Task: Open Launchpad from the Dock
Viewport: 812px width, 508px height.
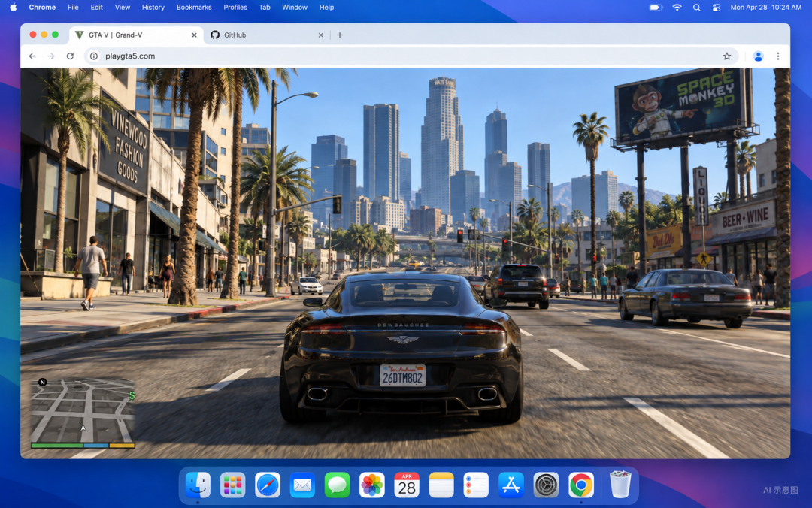Action: [x=232, y=485]
